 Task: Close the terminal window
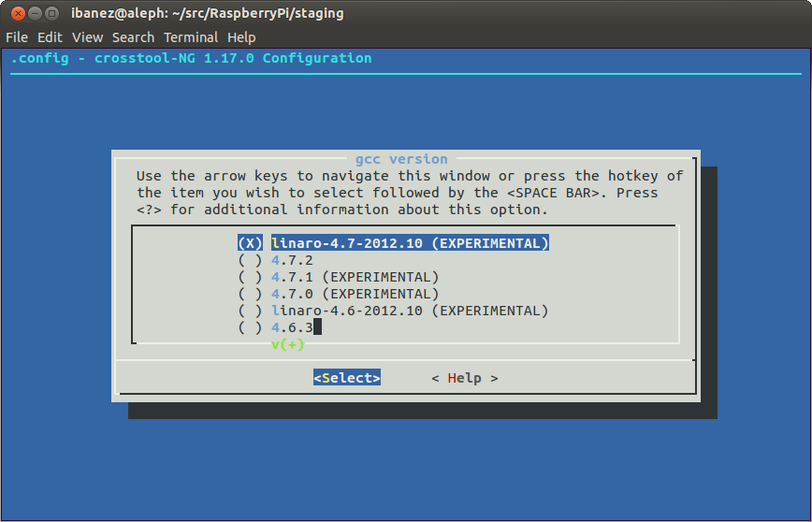[18, 13]
